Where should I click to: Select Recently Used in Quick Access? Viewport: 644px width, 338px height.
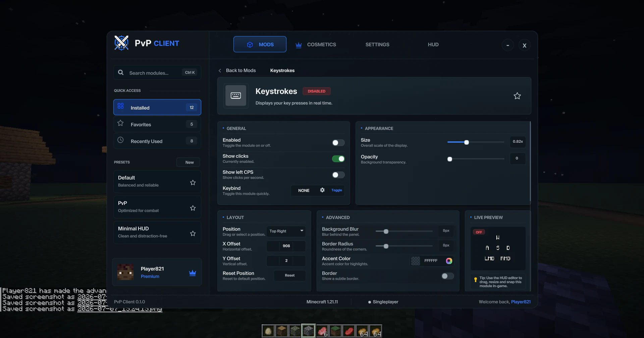pyautogui.click(x=157, y=141)
